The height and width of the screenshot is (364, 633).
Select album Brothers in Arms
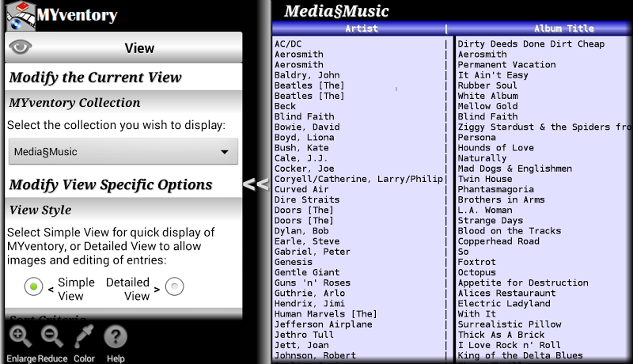point(501,199)
